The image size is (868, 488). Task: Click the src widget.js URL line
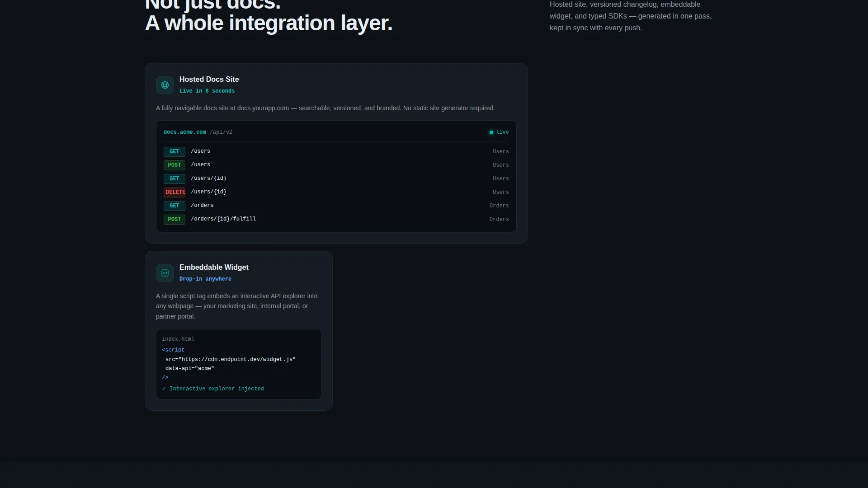tap(231, 360)
